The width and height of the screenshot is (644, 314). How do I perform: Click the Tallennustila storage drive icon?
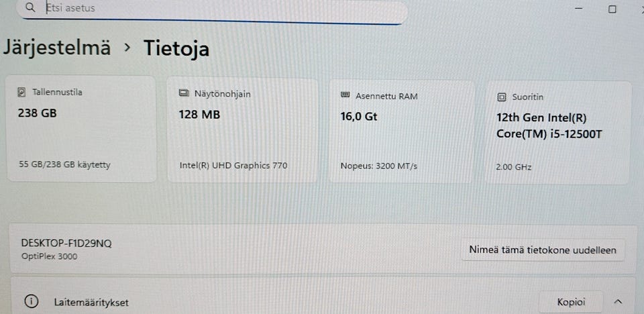(x=22, y=92)
